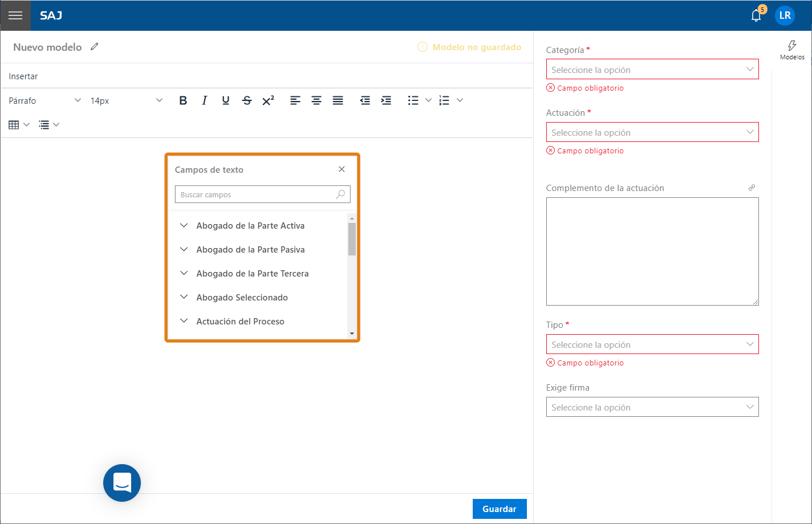Open the Modelos lightning panel
812x524 pixels.
pos(792,50)
